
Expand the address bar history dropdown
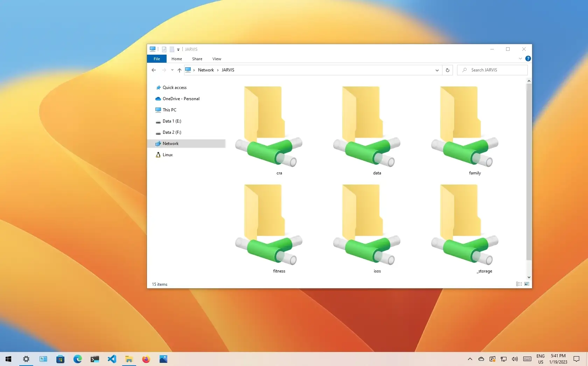coord(436,70)
